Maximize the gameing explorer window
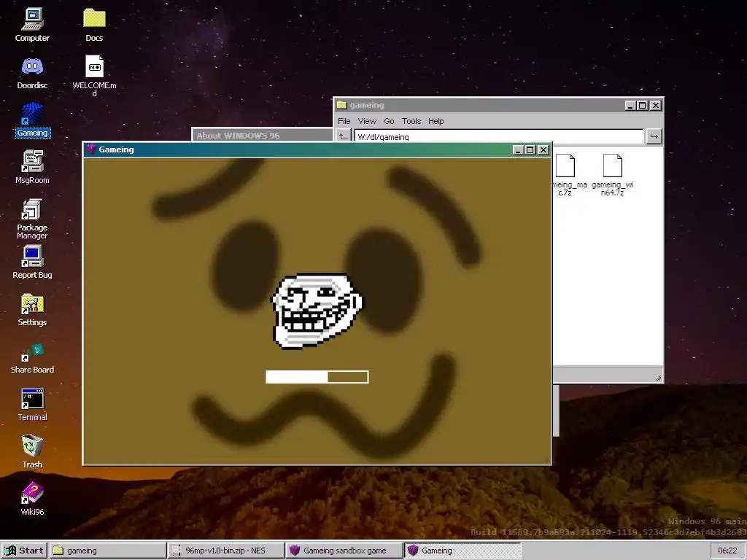747x560 pixels. pyautogui.click(x=642, y=105)
